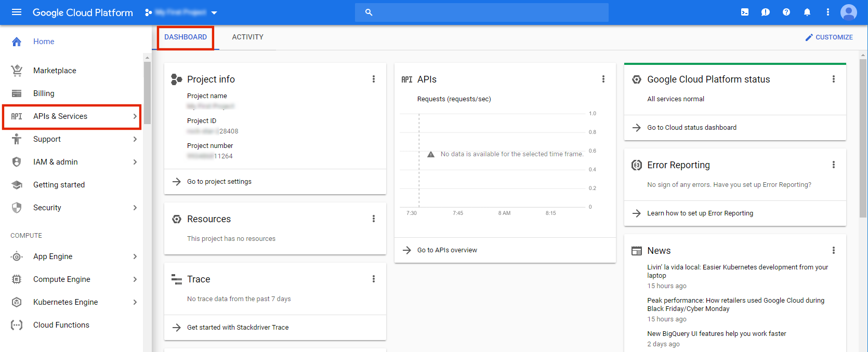This screenshot has width=868, height=352.
Task: Open the top bar utilities overflow menu
Action: click(828, 12)
